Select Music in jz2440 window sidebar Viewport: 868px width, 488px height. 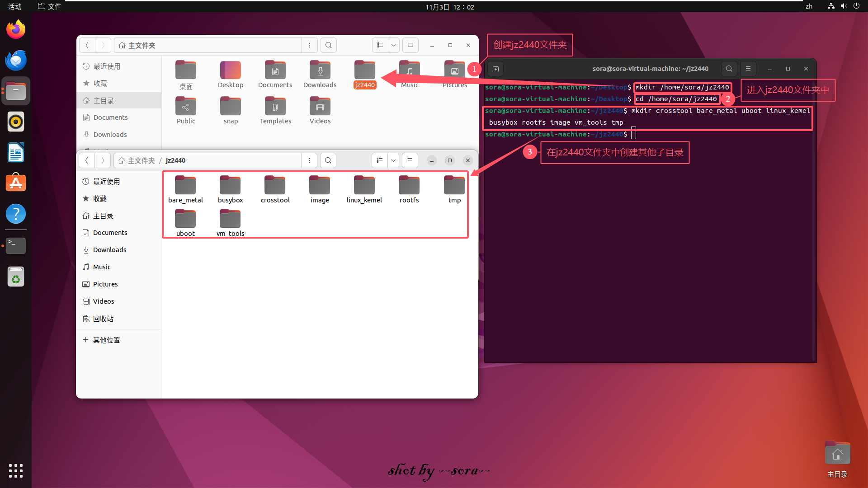[x=118, y=267]
